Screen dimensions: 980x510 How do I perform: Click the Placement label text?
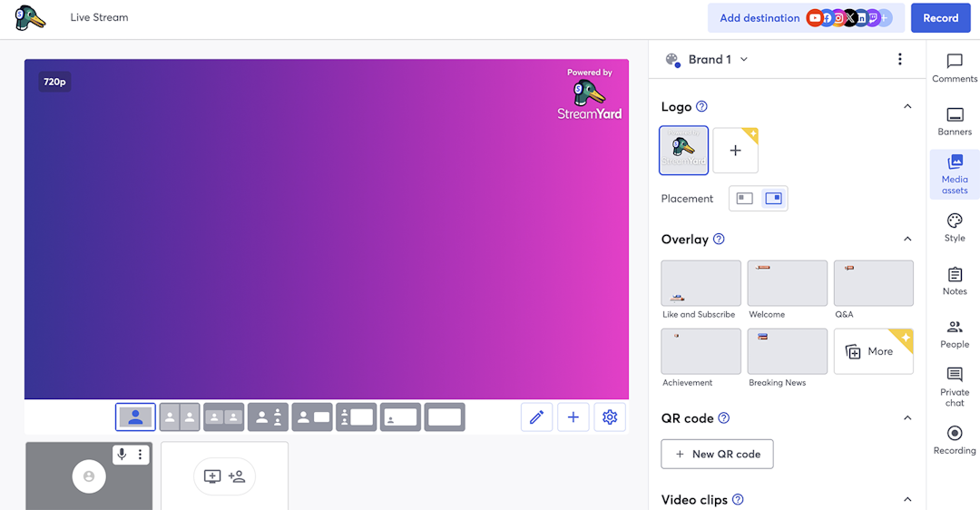click(x=687, y=199)
